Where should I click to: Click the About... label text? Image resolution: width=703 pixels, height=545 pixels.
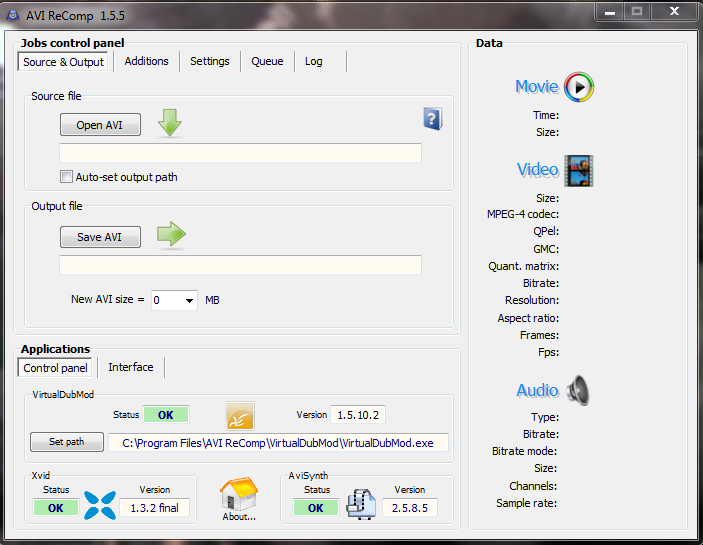[x=239, y=517]
